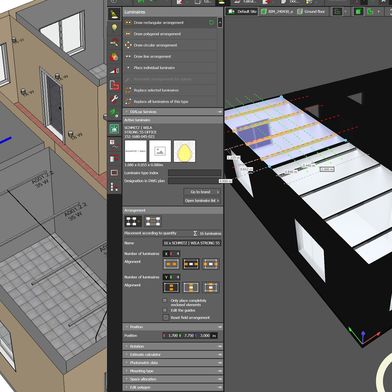Choose Replace selected luminaires
This screenshot has width=392, height=392.
170,90
